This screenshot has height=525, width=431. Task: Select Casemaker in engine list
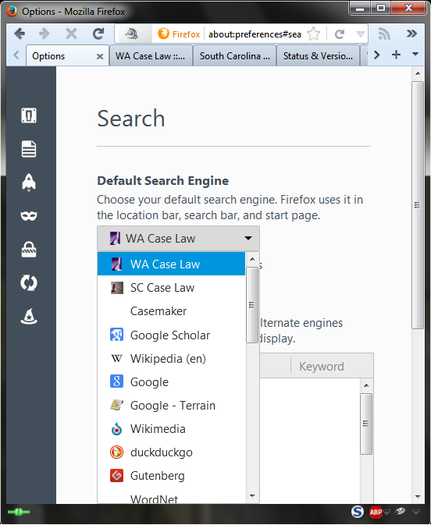tap(171, 311)
